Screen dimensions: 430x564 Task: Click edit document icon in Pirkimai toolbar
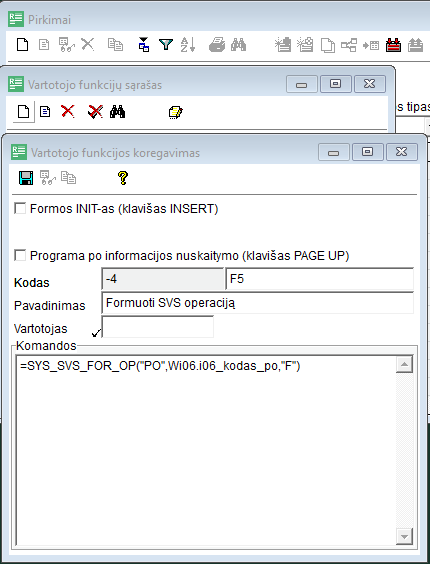tap(44, 45)
